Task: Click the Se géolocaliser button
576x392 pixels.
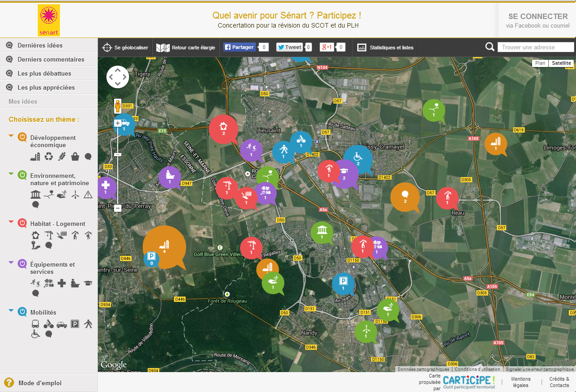Action: [x=125, y=48]
